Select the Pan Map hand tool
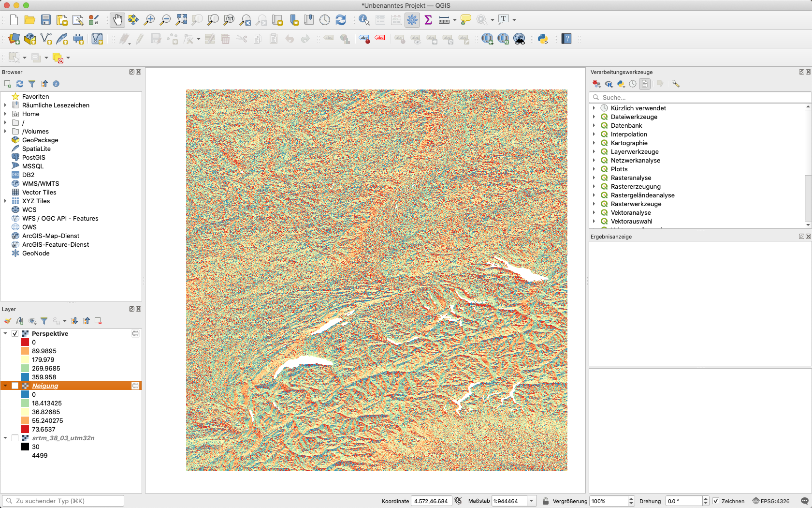The image size is (812, 508). pos(117,20)
